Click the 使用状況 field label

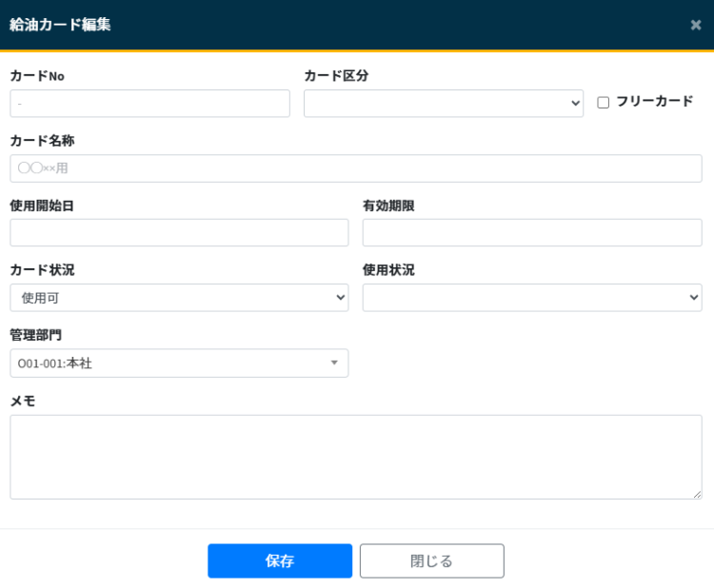(388, 270)
